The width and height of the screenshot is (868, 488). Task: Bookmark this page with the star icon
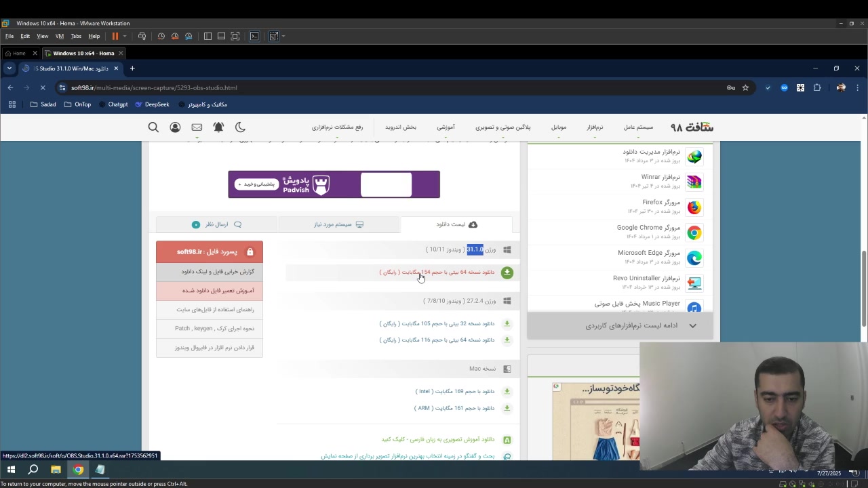pyautogui.click(x=745, y=87)
